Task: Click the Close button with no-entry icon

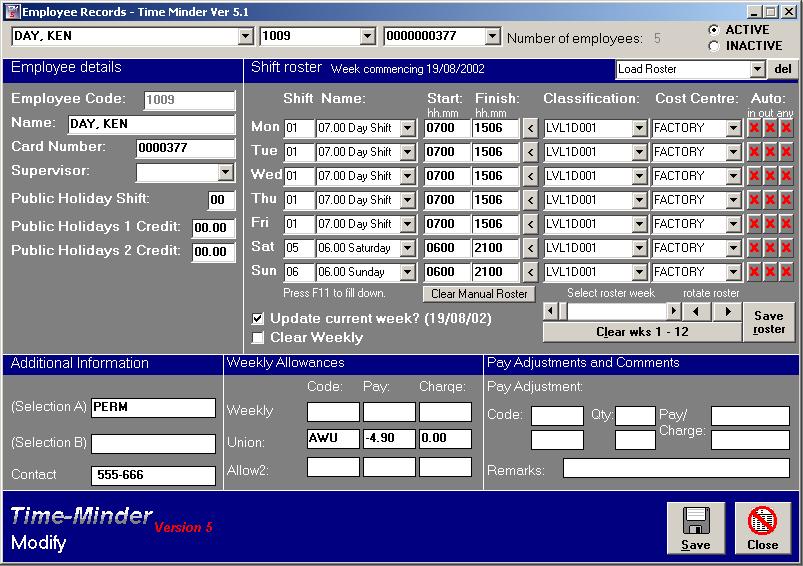Action: click(763, 528)
